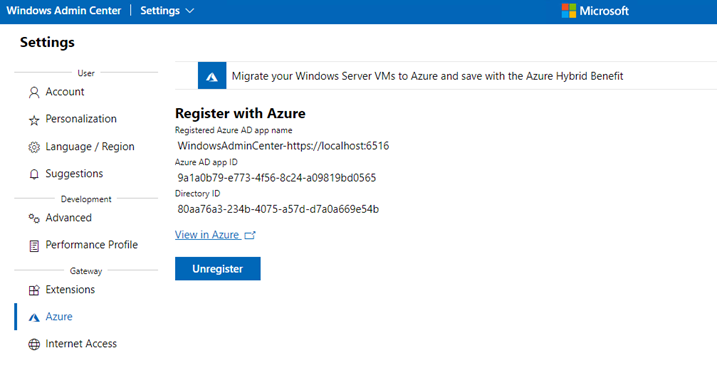Open Performance Profile settings
717x366 pixels.
(91, 245)
